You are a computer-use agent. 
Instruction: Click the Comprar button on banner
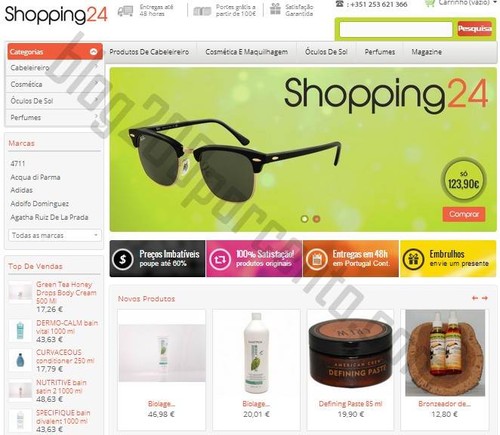[464, 214]
